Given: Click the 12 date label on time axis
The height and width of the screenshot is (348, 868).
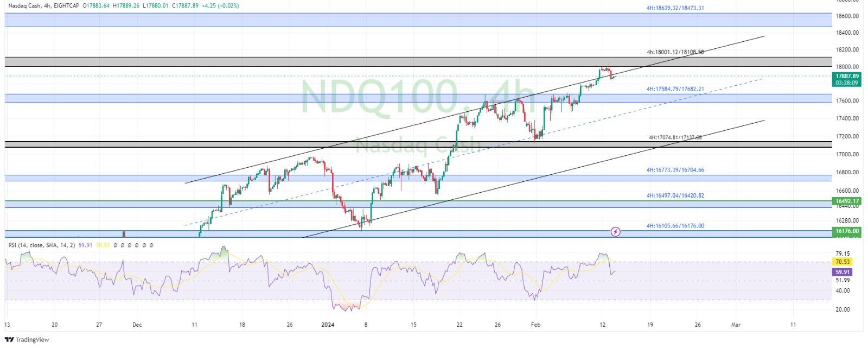Looking at the screenshot, I should pyautogui.click(x=602, y=325).
